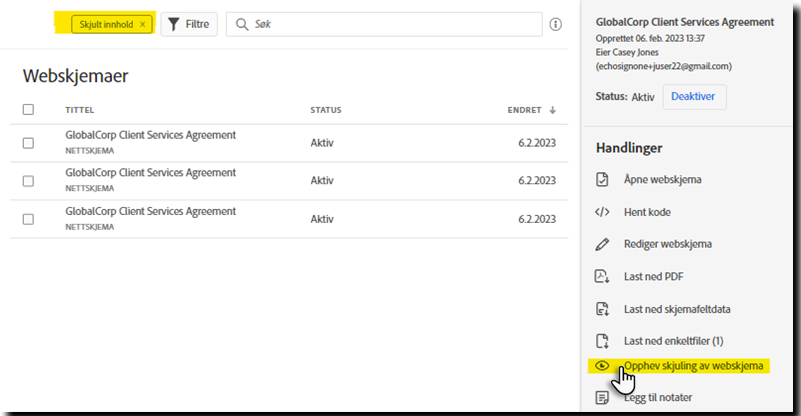
Task: Click the Legg til notater notes icon
Action: click(602, 398)
